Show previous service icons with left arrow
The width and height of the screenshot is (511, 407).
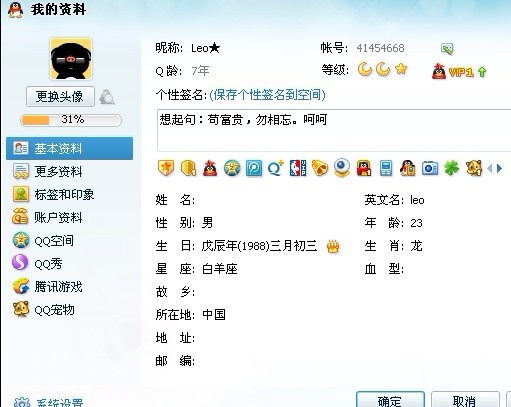(x=489, y=168)
